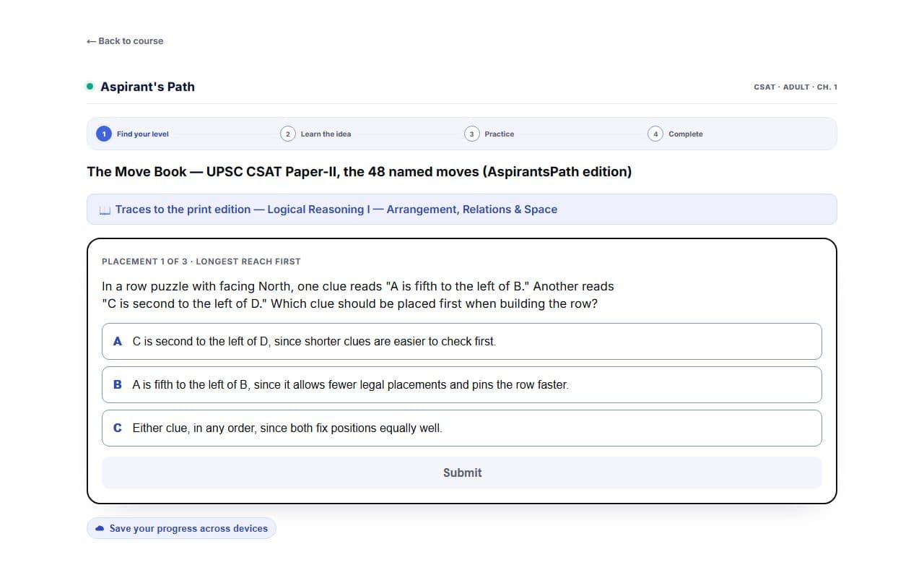Open the Aspirant's Path title
This screenshot has height=578, width=924.
pos(147,87)
